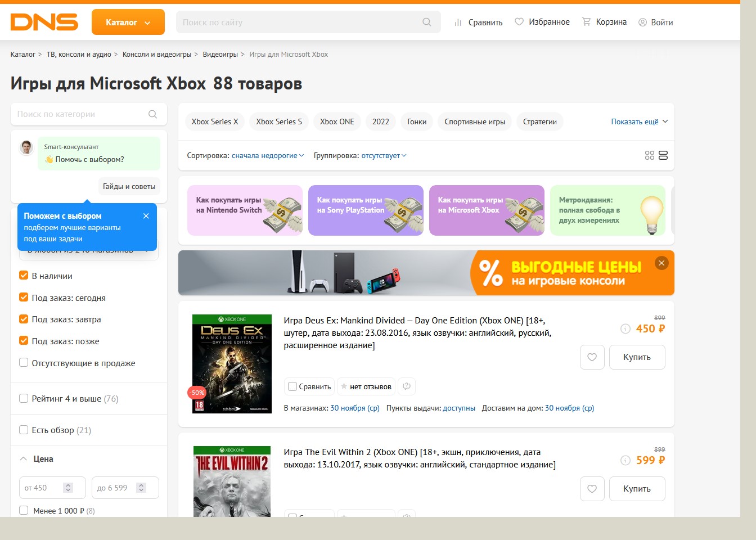This screenshot has width=756, height=540.
Task: Toggle the В наличии checkbox
Action: [x=24, y=276]
